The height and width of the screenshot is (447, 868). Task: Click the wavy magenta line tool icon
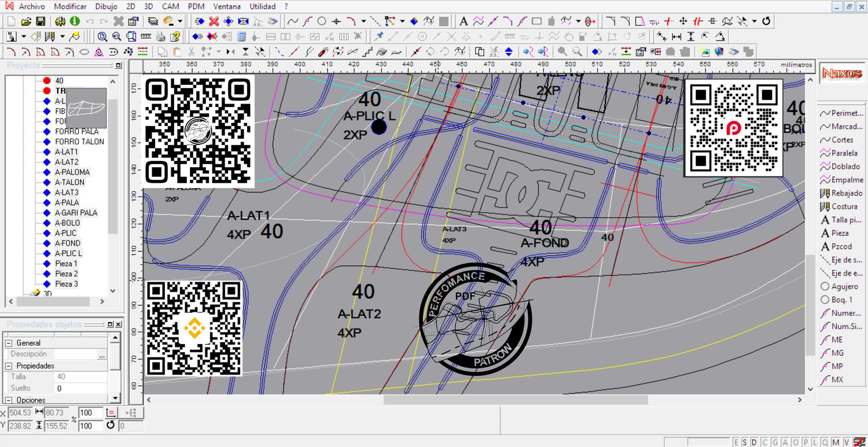(478, 21)
